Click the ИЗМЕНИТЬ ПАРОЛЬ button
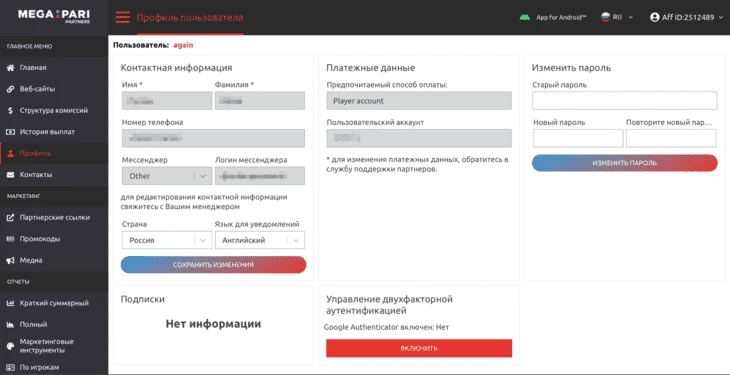This screenshot has width=730, height=375. point(624,163)
